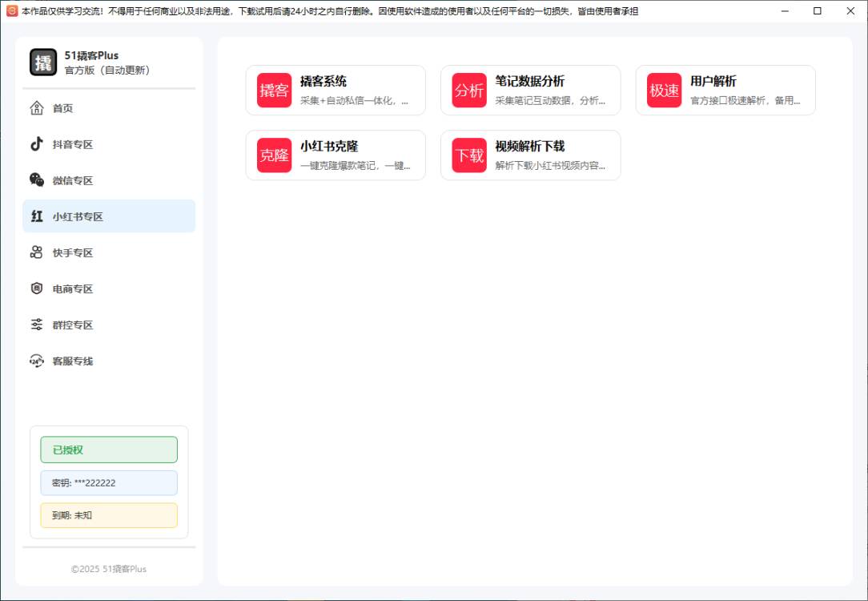
Task: Click the 密钥 field showing ***222222
Action: point(109,482)
